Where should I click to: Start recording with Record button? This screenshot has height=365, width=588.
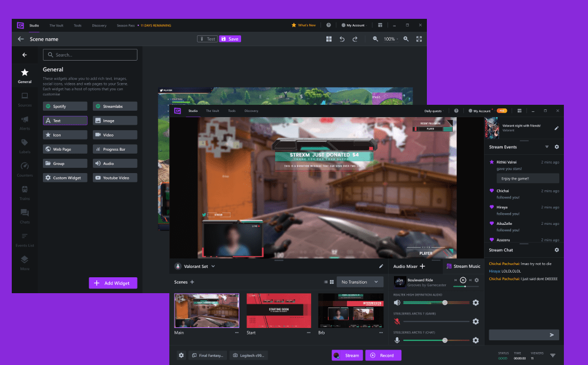tap(383, 355)
